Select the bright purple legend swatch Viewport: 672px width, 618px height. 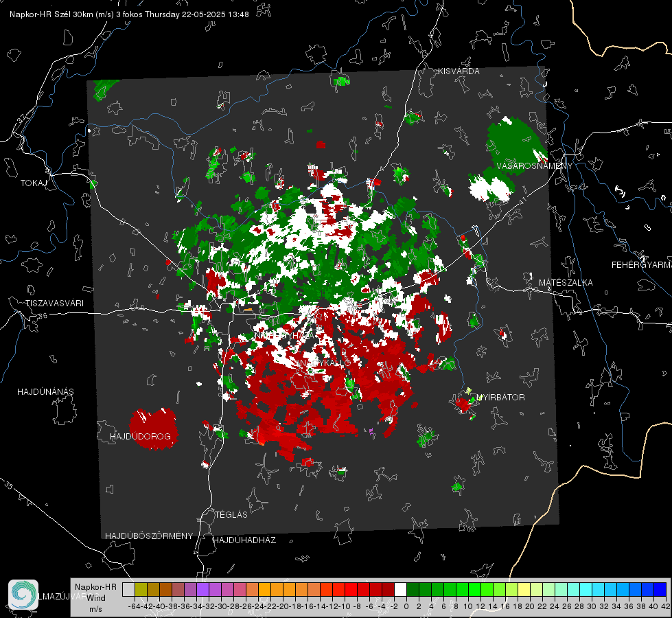[202, 589]
